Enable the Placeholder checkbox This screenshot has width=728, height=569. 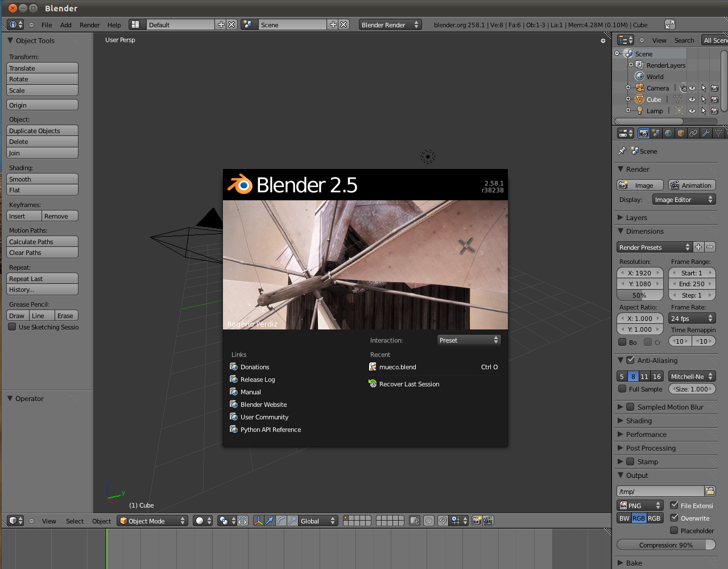tap(674, 530)
